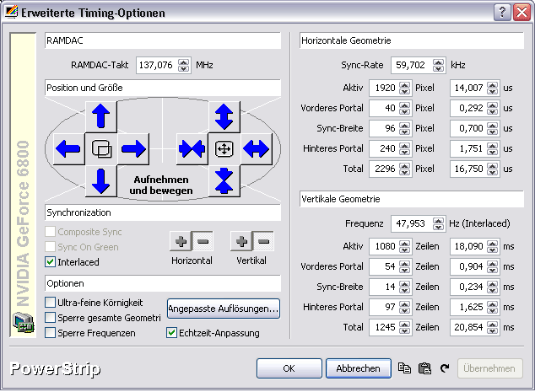Adjust horizontal Aktiv microseconds spinner
This screenshot has height=392, width=535.
492,88
